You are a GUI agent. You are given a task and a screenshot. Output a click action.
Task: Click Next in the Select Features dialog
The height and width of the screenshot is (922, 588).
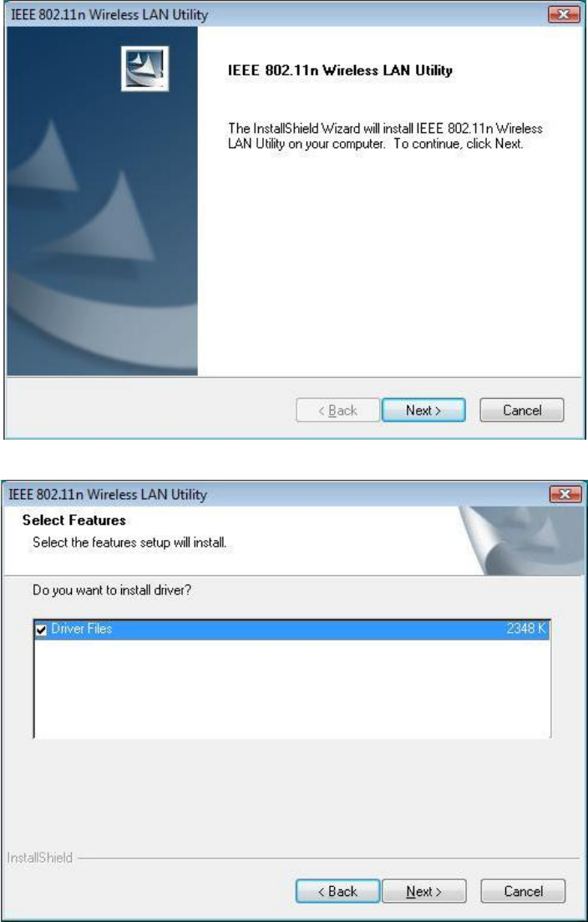coord(424,891)
